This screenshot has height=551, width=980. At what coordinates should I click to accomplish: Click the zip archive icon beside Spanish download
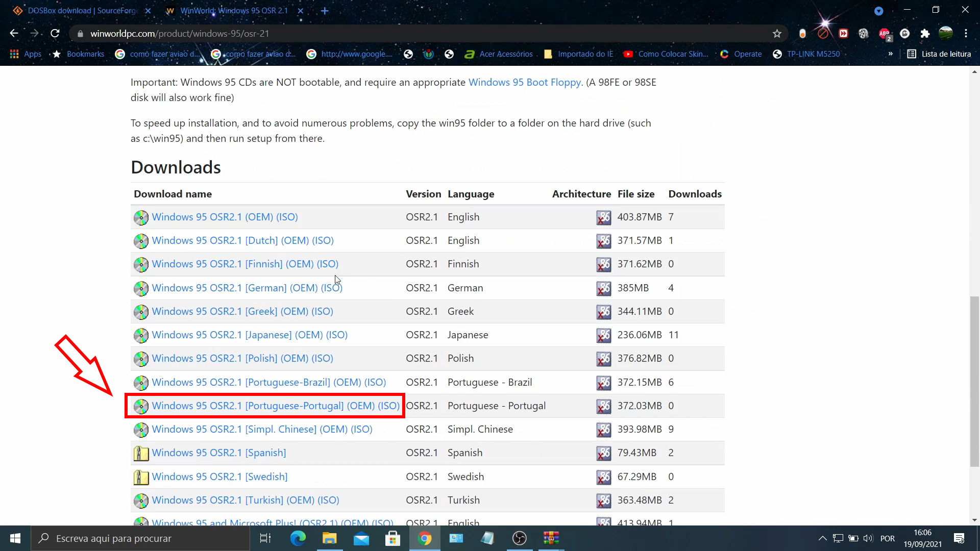[x=141, y=453]
